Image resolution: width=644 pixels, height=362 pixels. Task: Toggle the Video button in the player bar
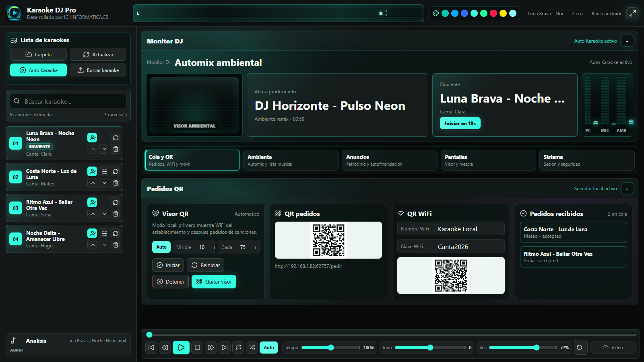pos(613,348)
